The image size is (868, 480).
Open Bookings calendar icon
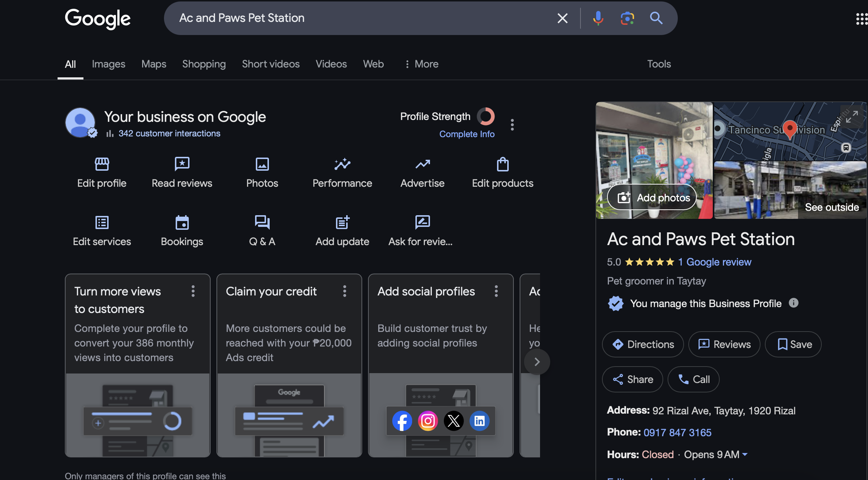[182, 222]
